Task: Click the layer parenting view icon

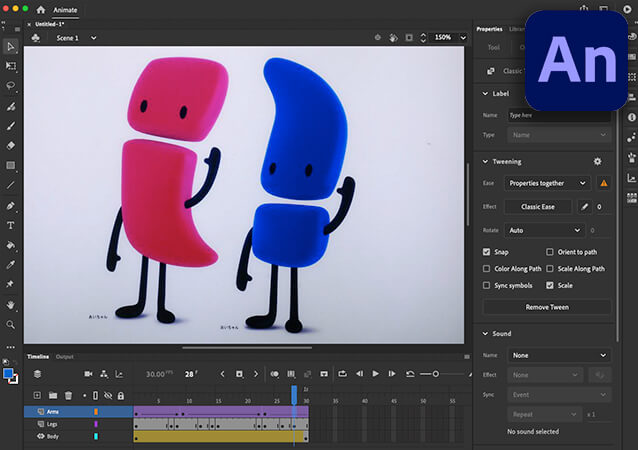Action: [104, 374]
